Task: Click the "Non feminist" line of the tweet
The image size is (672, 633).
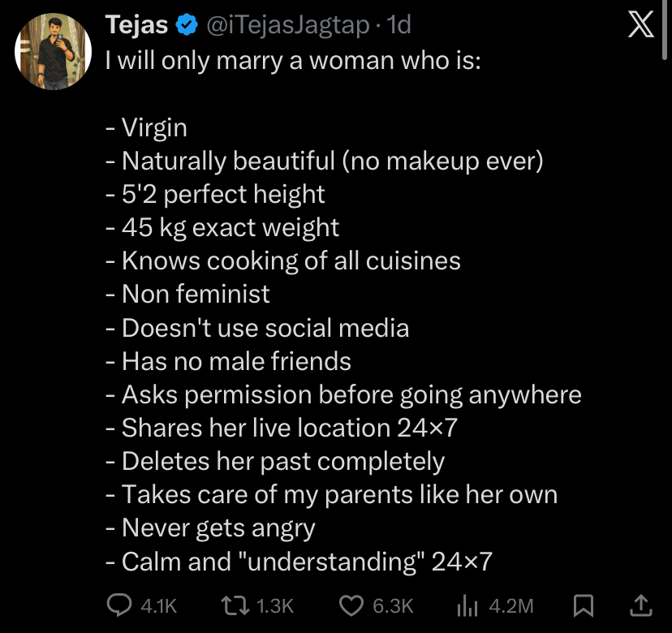Action: (195, 294)
